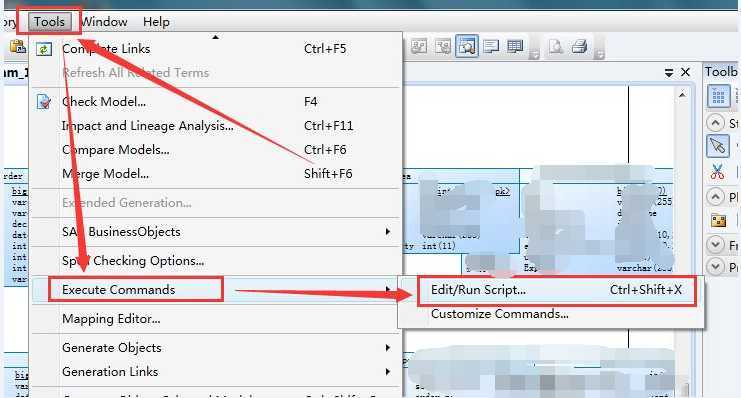Viewport: 741px width, 398px height.
Task: Select the yellow package tool in Toolbox
Action: tap(718, 221)
